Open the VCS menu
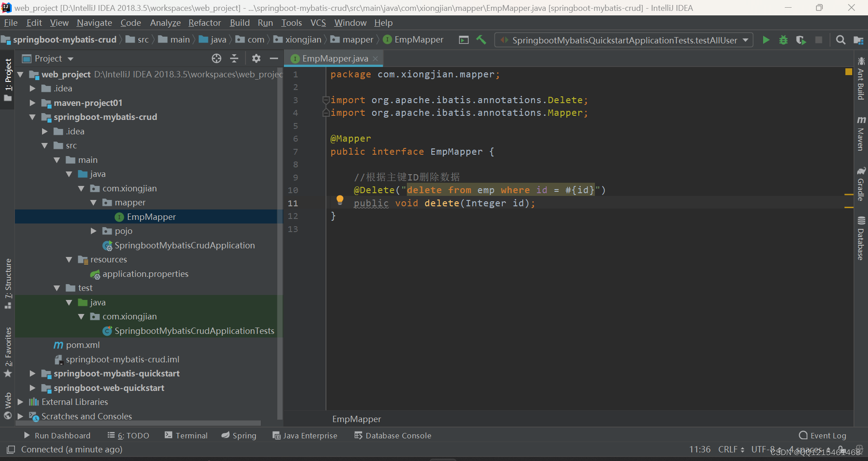This screenshot has height=461, width=868. point(318,23)
